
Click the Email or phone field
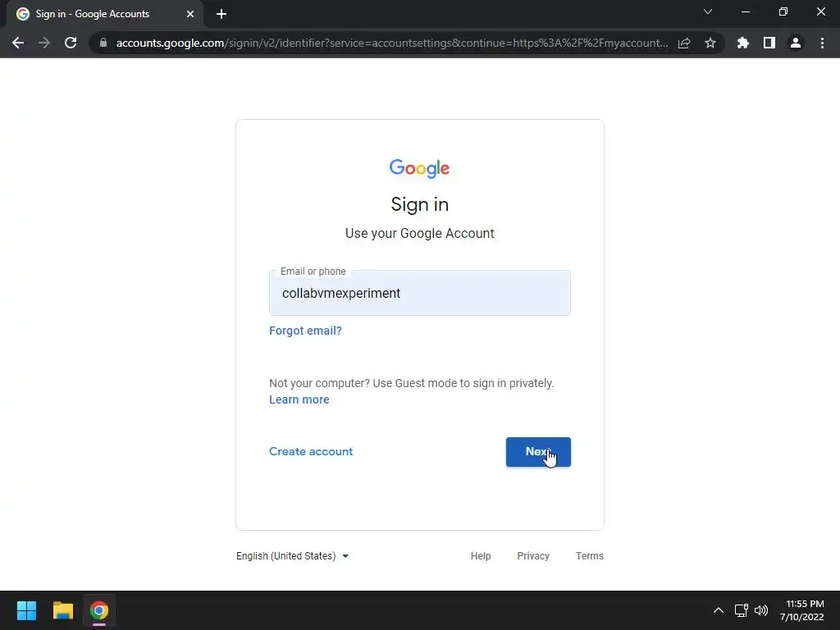(x=420, y=293)
